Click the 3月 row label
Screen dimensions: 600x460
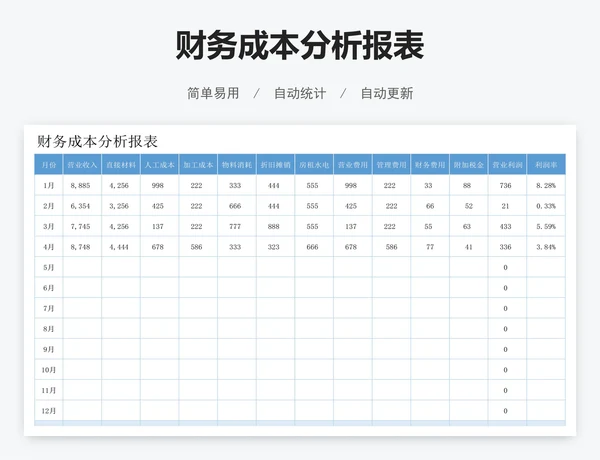(49, 227)
